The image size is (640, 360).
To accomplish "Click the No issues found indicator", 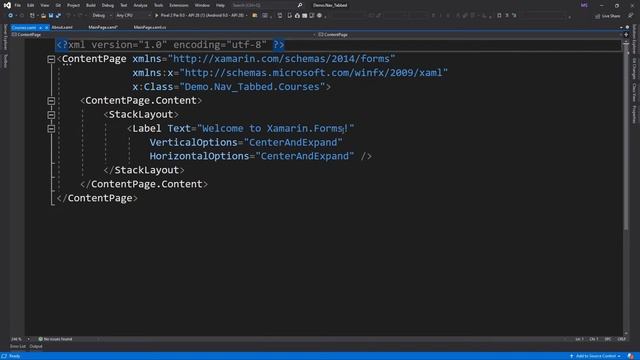I will coord(55,339).
